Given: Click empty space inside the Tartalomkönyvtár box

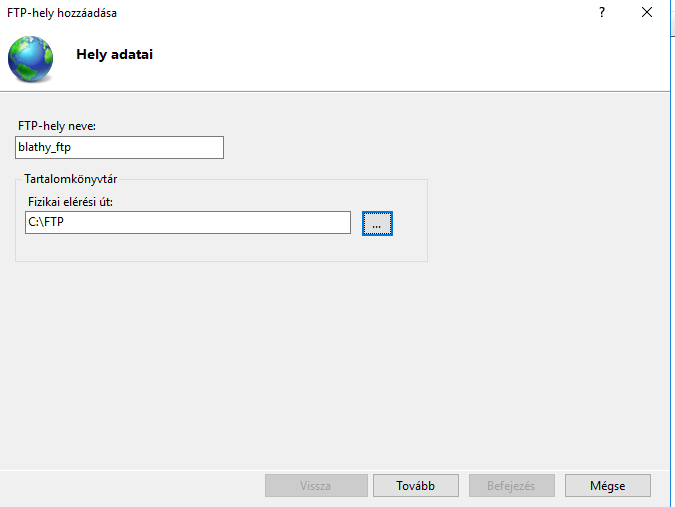Looking at the screenshot, I should [x=220, y=248].
